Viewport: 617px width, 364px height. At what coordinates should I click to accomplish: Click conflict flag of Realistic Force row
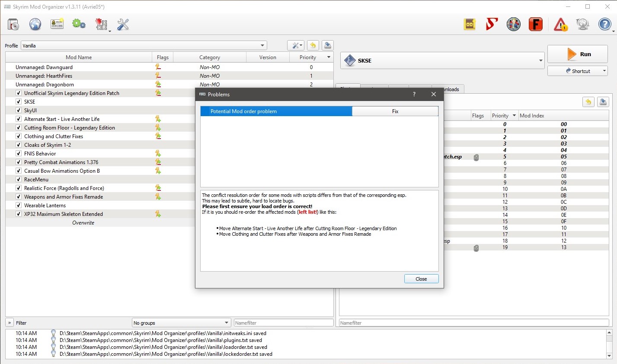(158, 188)
